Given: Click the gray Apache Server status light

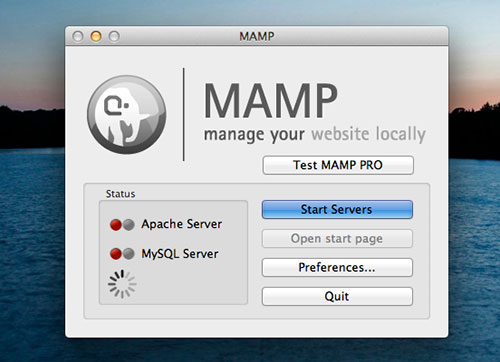Looking at the screenshot, I should [129, 225].
